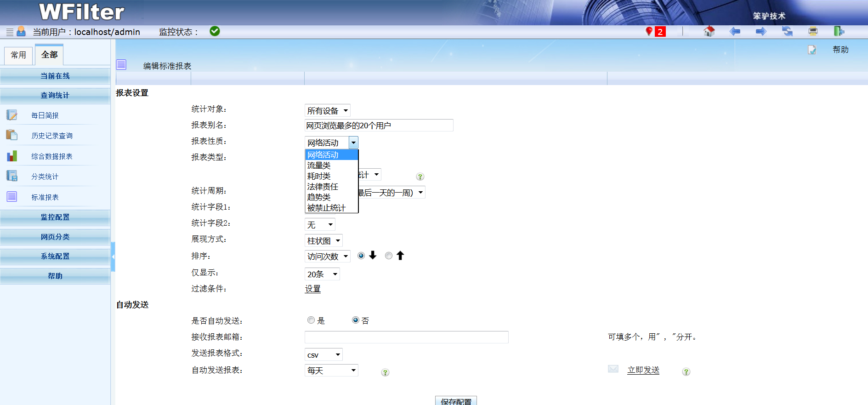
Task: Choose 流量类 from the open list
Action: (319, 165)
